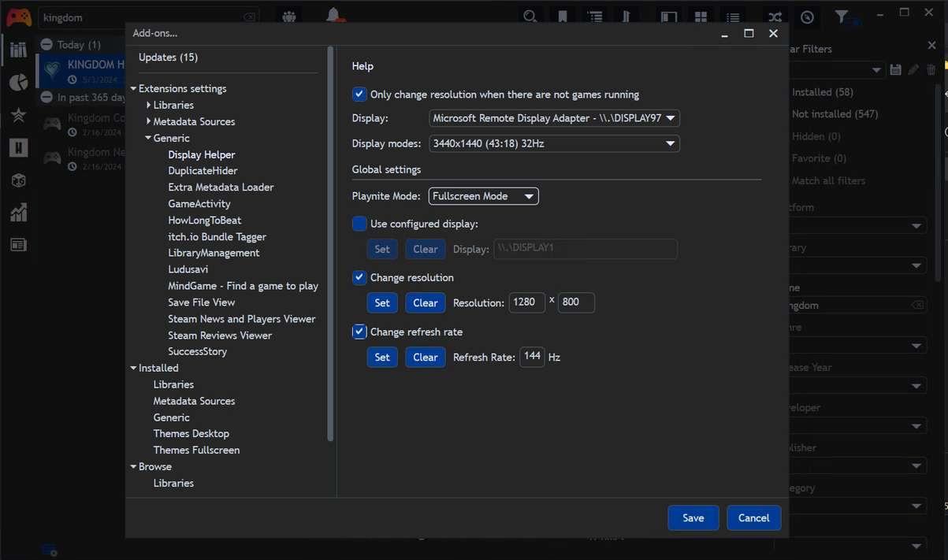Open the Display modes dropdown
This screenshot has width=948, height=560.
coord(554,143)
